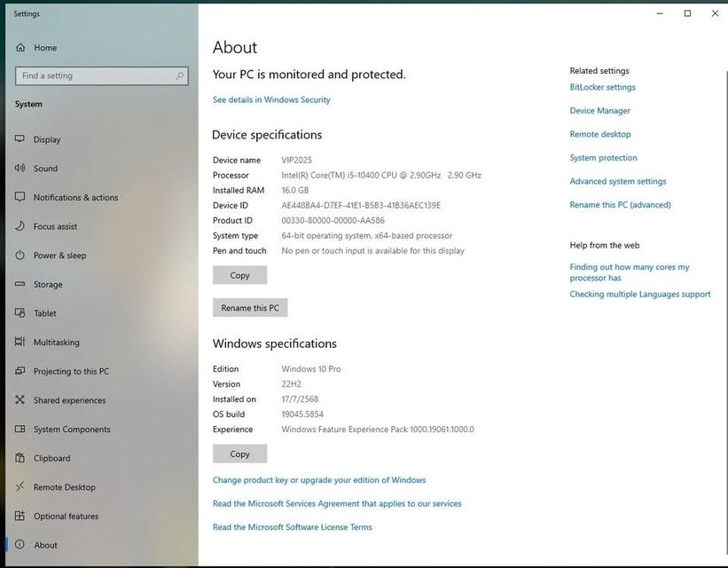
Task: Open the Display page
Action: (47, 139)
